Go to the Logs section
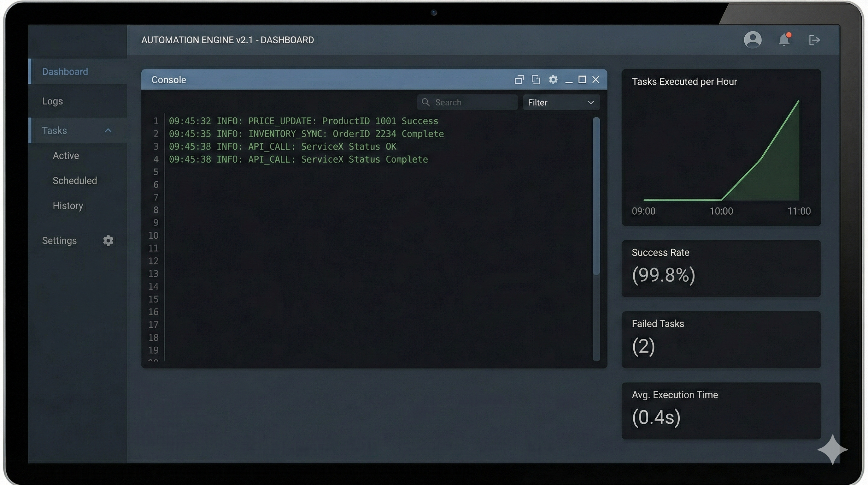Screen dimensions: 868x485 53,101
